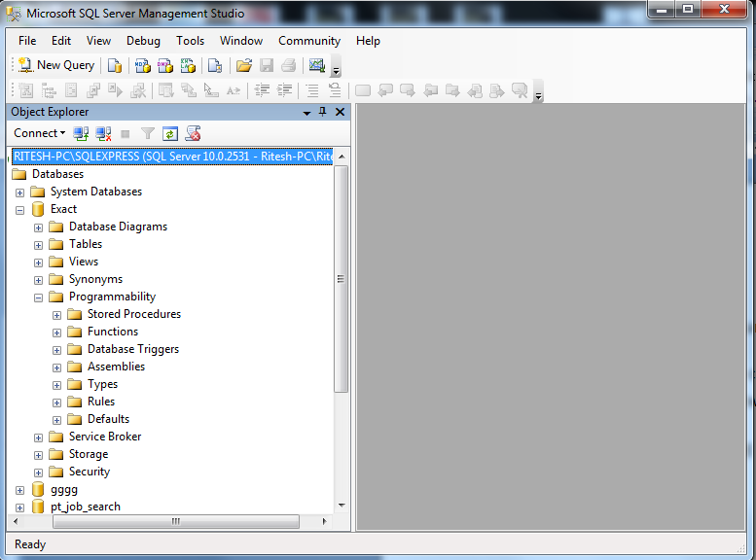Open the Community menu
Image resolution: width=756 pixels, height=560 pixels.
tap(309, 41)
